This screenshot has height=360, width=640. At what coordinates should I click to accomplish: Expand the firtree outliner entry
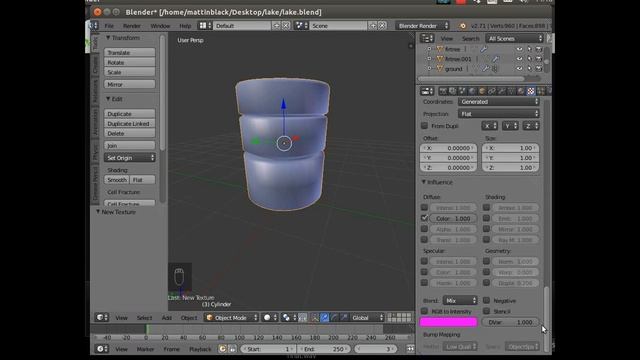click(429, 49)
